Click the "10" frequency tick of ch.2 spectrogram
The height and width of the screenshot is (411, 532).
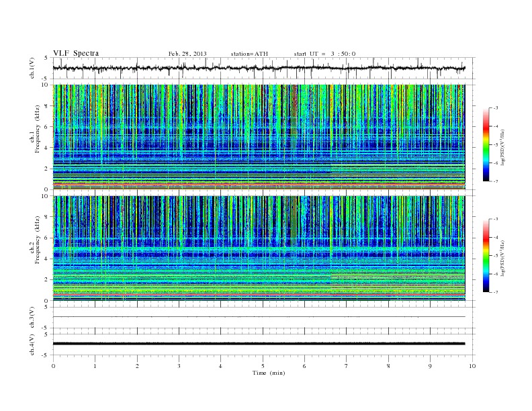click(x=45, y=196)
